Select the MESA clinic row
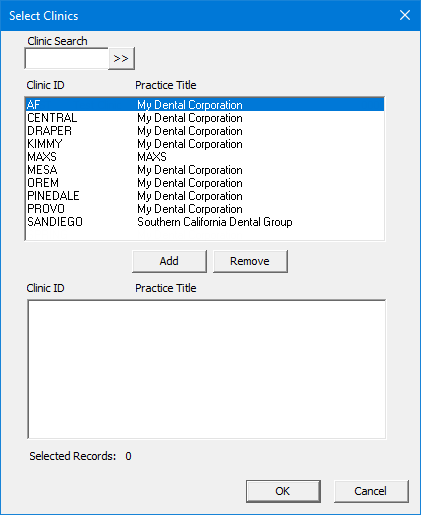The height and width of the screenshot is (515, 421). tap(205, 170)
